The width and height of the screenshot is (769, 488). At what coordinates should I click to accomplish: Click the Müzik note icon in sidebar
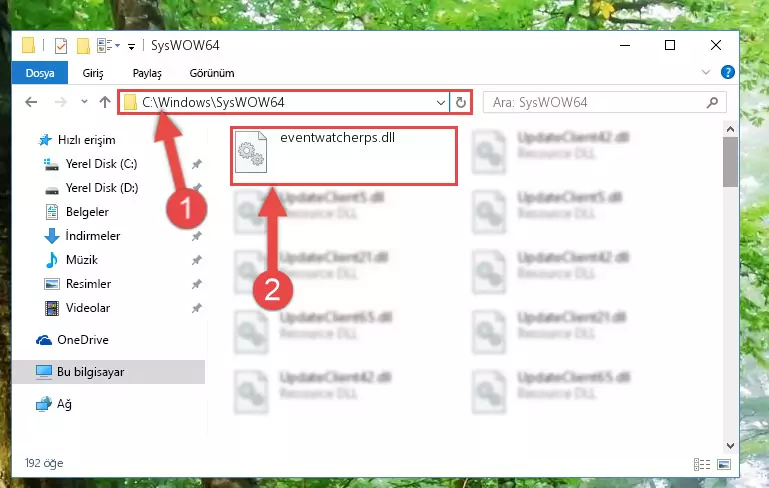tap(51, 260)
